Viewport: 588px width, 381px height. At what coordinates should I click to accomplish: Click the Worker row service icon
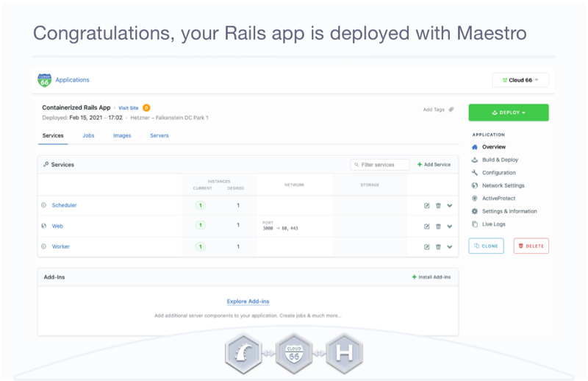coord(44,246)
